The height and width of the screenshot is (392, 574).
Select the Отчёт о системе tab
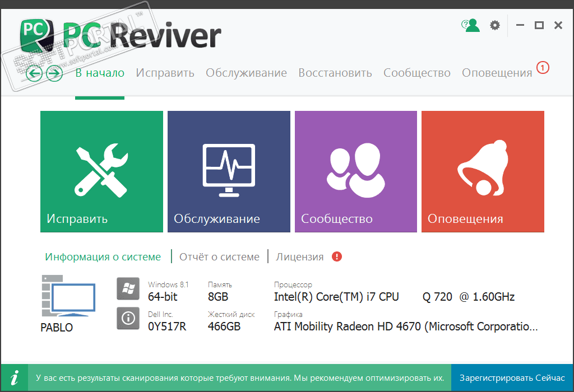pos(219,256)
